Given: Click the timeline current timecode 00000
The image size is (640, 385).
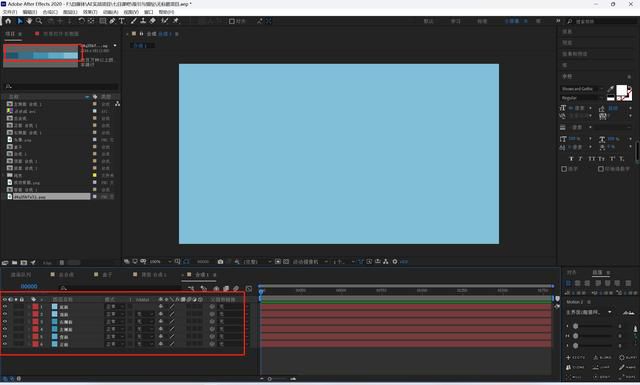Looking at the screenshot, I should (x=29, y=286).
